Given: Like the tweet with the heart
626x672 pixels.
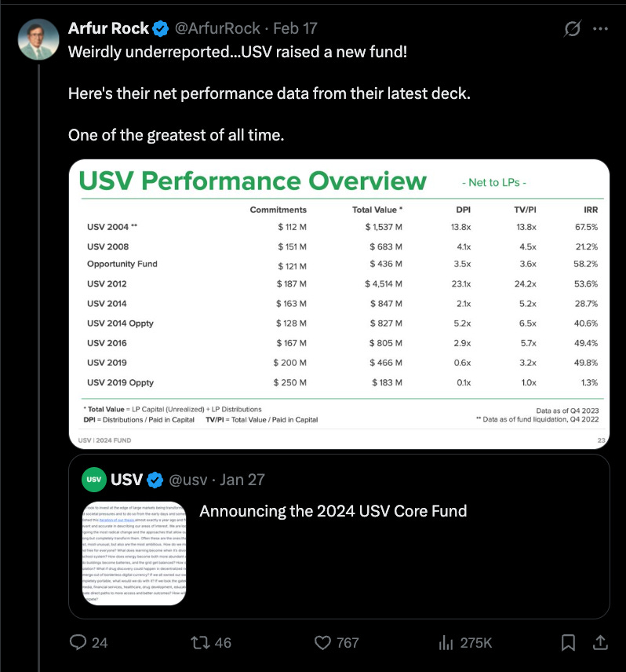Looking at the screenshot, I should [x=322, y=642].
